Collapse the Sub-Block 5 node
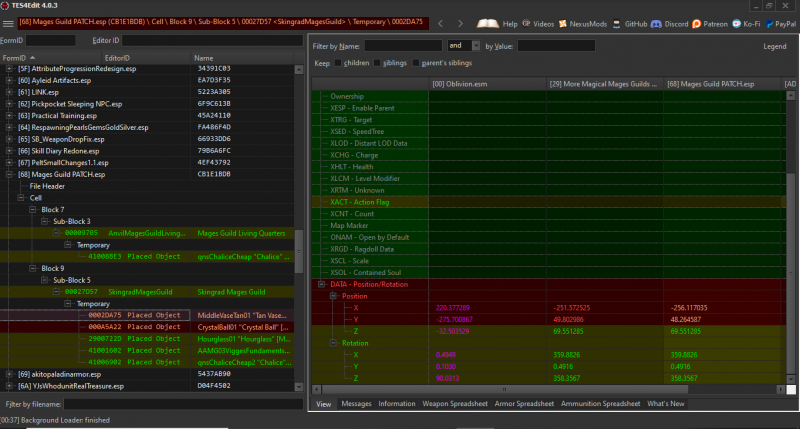This screenshot has height=429, width=800. click(x=44, y=280)
